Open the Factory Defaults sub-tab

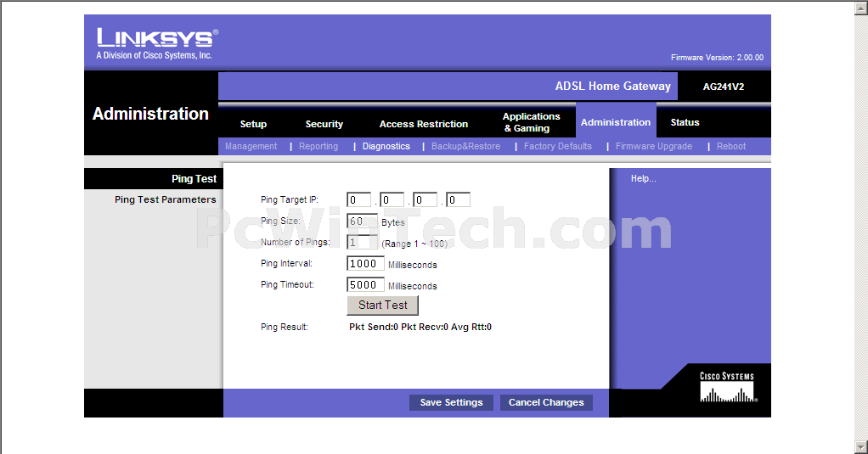click(x=557, y=146)
